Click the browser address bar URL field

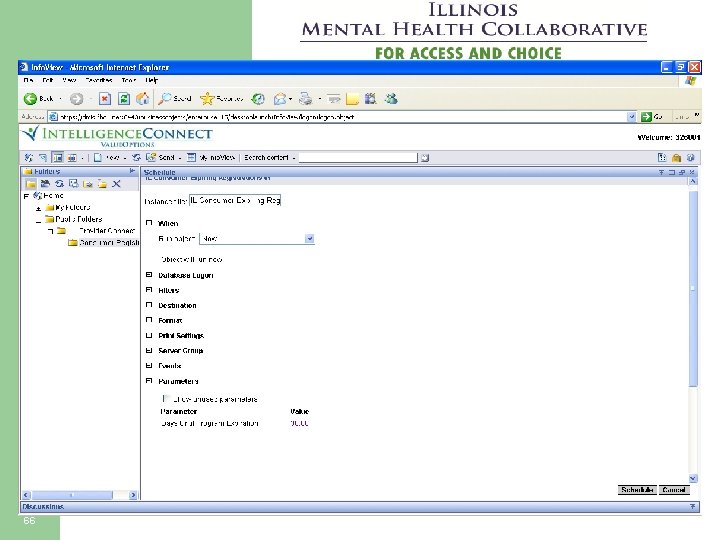point(342,117)
